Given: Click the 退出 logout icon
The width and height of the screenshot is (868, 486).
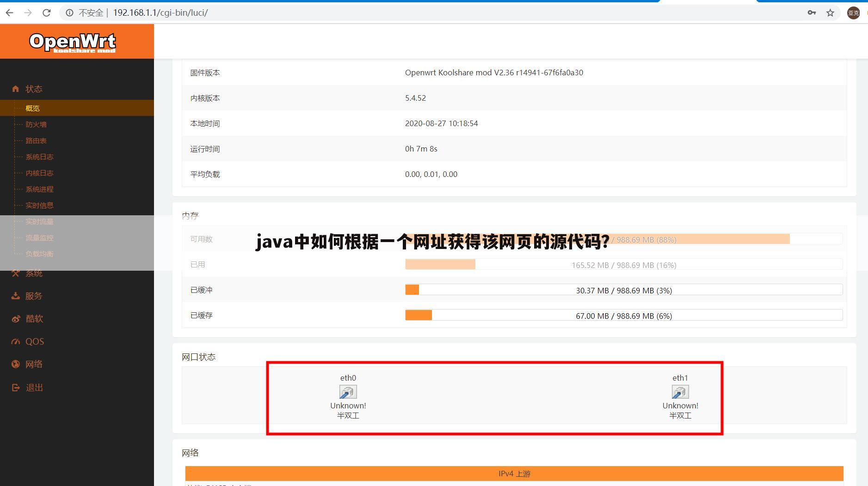Looking at the screenshot, I should [x=15, y=387].
